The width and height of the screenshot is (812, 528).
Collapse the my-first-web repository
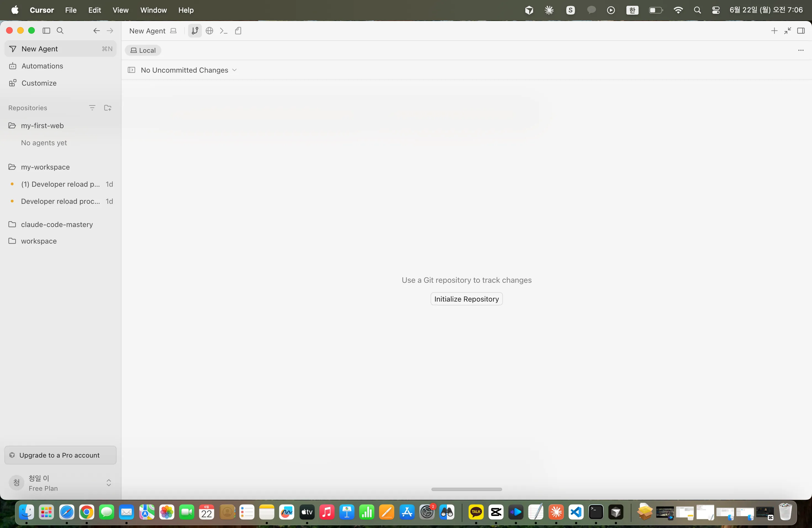point(60,126)
